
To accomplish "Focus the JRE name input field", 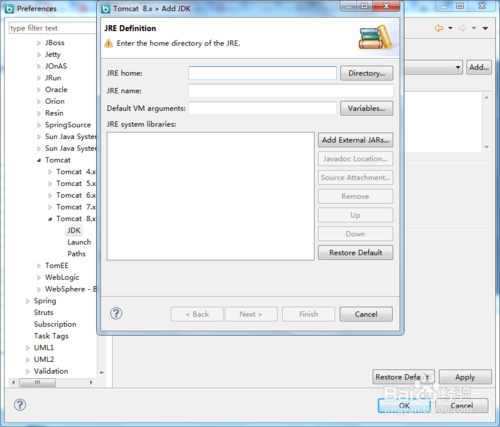I will (291, 91).
